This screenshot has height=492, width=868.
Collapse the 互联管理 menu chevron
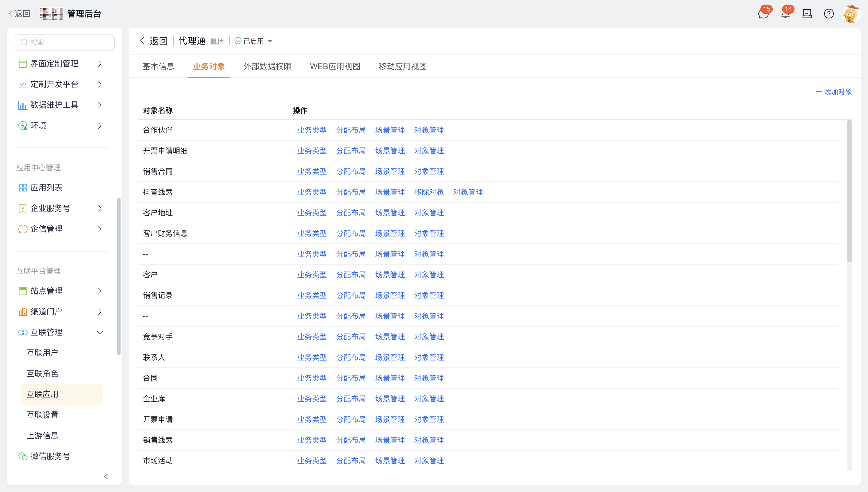click(100, 332)
